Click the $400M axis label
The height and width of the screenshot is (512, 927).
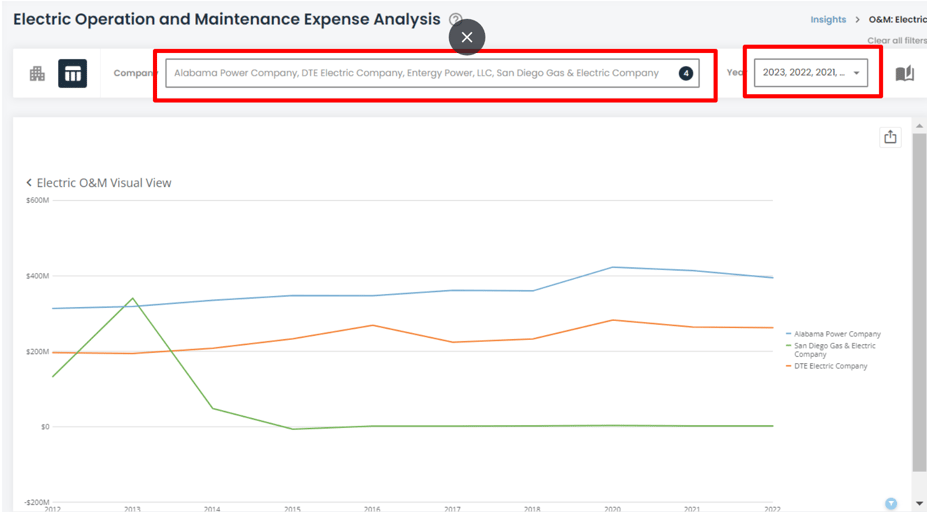pos(37,276)
